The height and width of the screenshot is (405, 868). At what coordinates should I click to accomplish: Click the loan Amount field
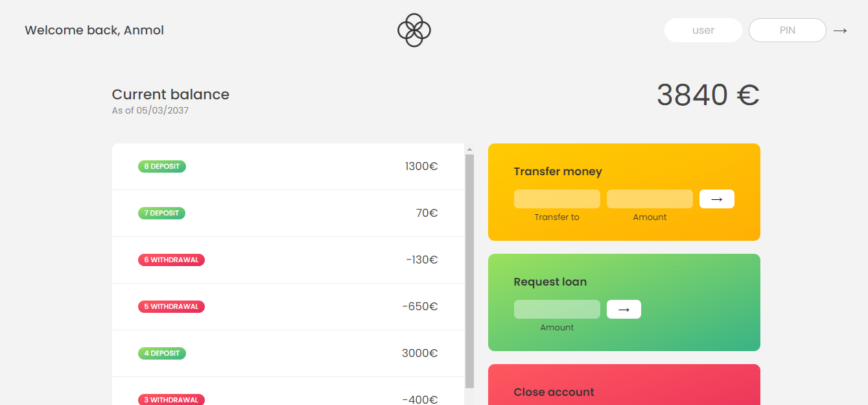click(x=557, y=309)
